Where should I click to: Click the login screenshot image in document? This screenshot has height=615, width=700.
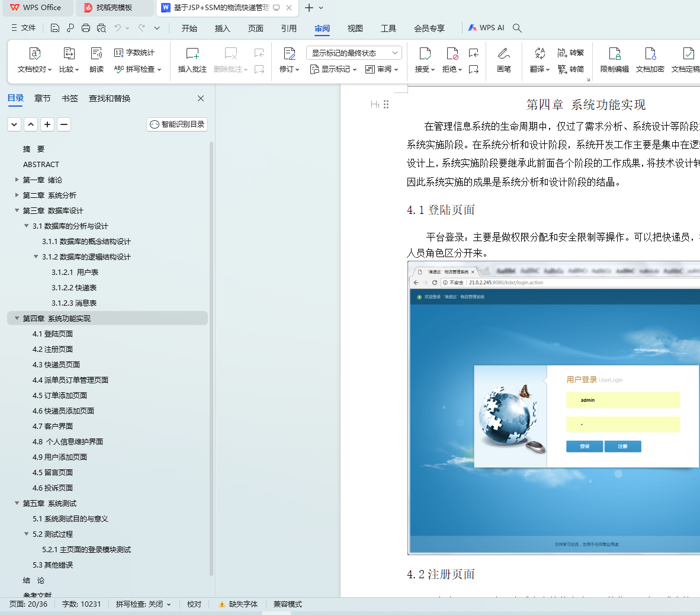554,408
